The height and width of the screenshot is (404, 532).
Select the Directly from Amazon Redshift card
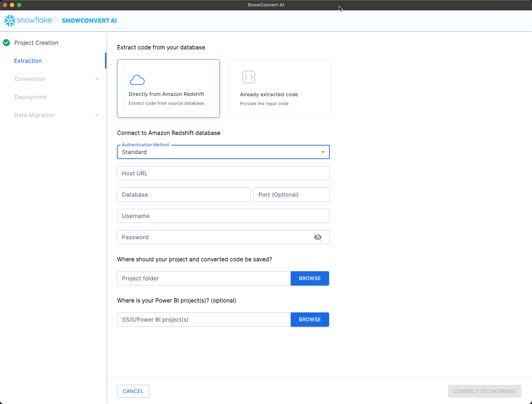(x=168, y=88)
